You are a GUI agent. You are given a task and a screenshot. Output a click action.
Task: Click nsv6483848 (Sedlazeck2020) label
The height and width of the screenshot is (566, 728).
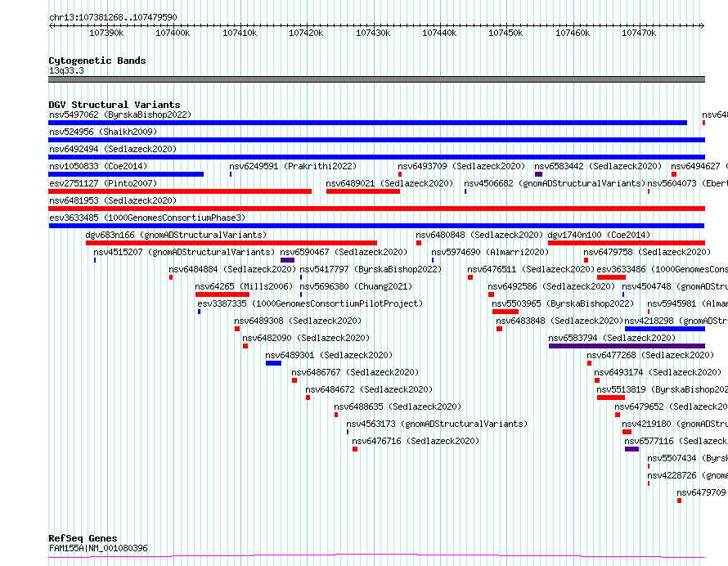point(559,321)
